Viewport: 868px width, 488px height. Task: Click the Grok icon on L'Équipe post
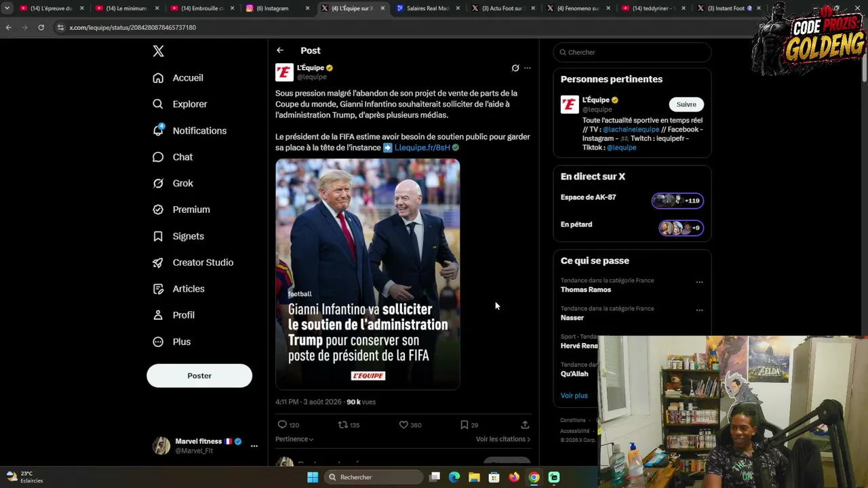[515, 68]
